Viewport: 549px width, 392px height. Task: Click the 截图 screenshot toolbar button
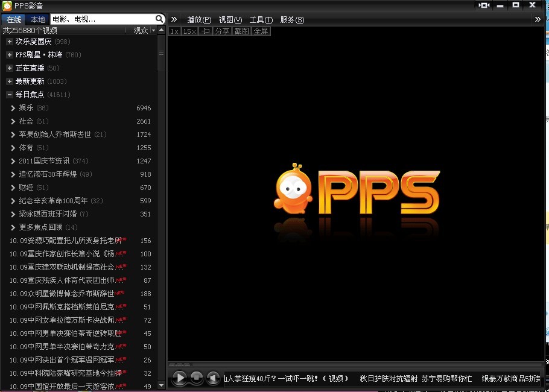[x=241, y=31]
